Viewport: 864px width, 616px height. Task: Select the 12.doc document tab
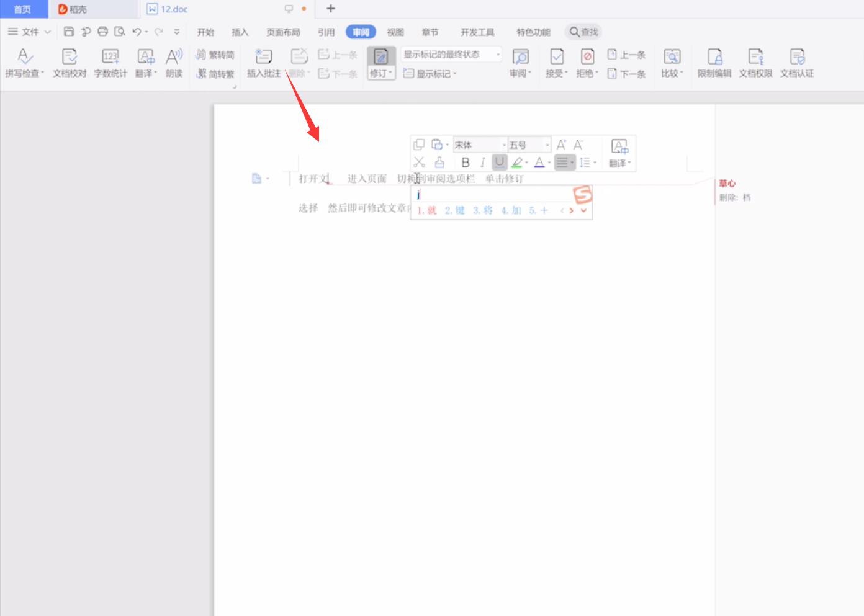tap(227, 9)
